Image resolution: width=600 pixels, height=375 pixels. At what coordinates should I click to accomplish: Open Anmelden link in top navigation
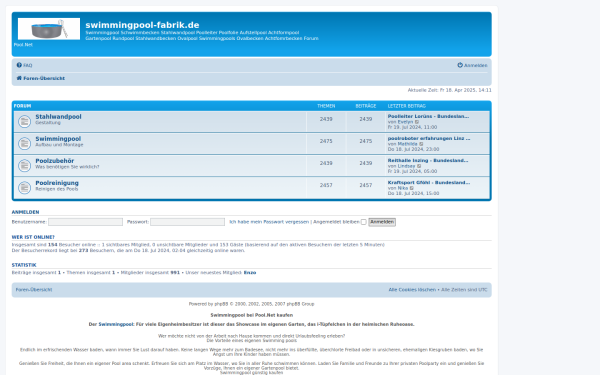(476, 65)
